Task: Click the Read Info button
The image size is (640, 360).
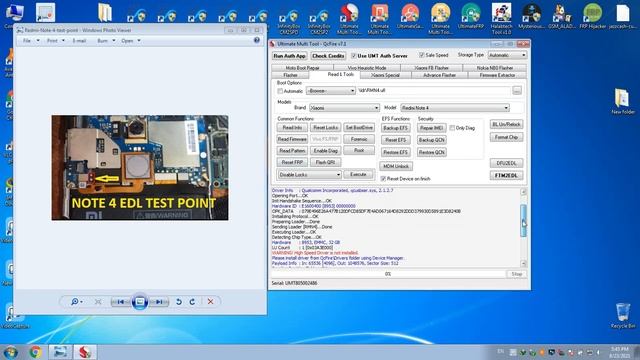Action: coord(292,128)
